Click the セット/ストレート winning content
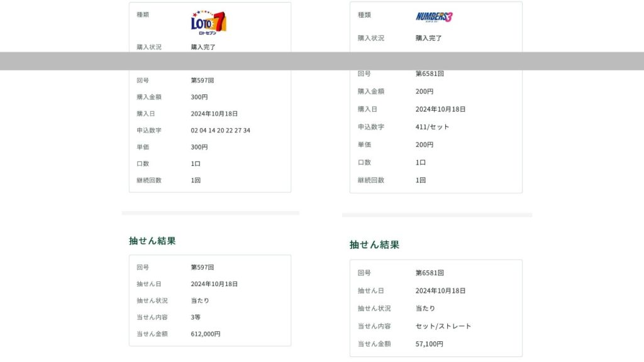This screenshot has width=644, height=362. click(443, 326)
